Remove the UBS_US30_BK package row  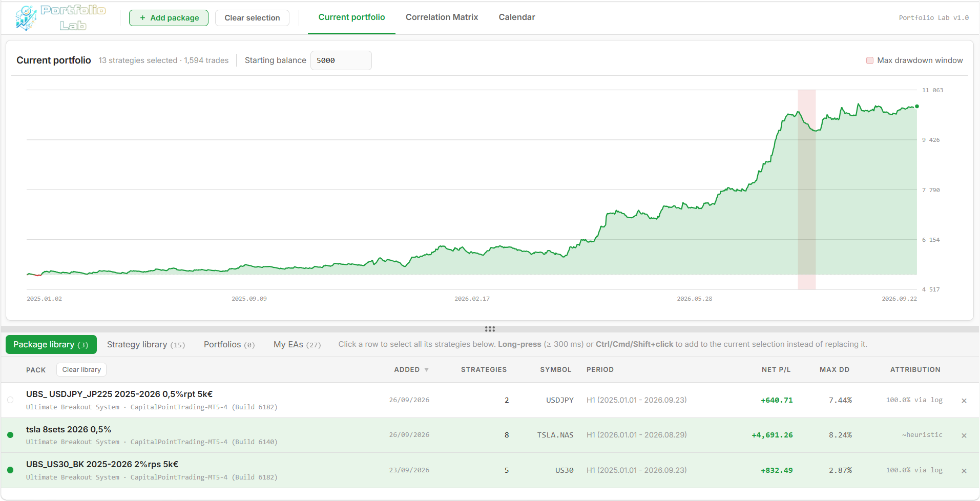[964, 471]
